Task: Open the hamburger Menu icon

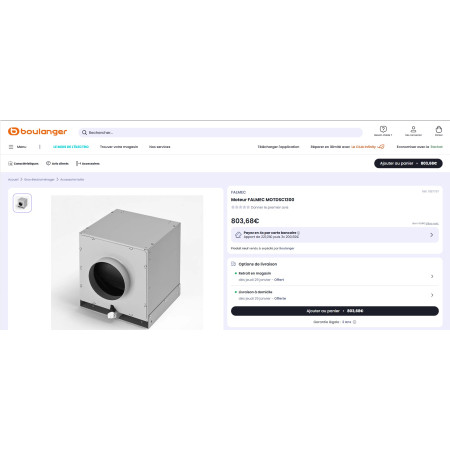Action: tap(11, 147)
